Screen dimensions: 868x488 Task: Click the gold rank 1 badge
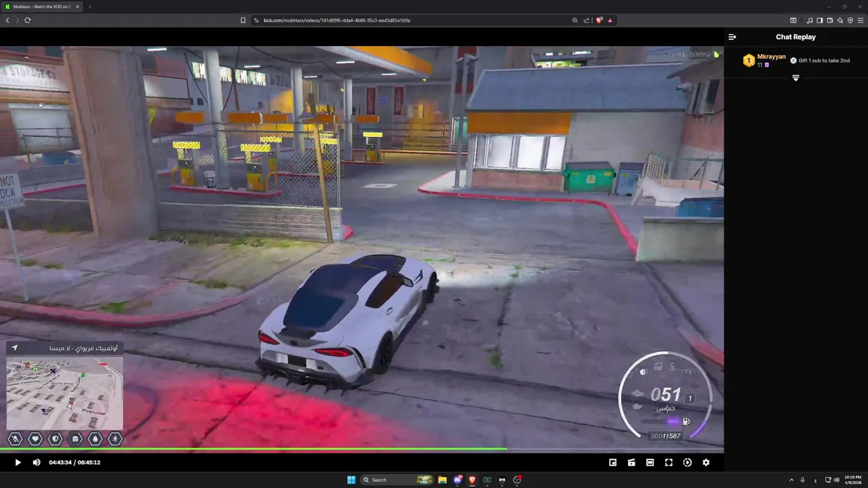[x=749, y=61]
